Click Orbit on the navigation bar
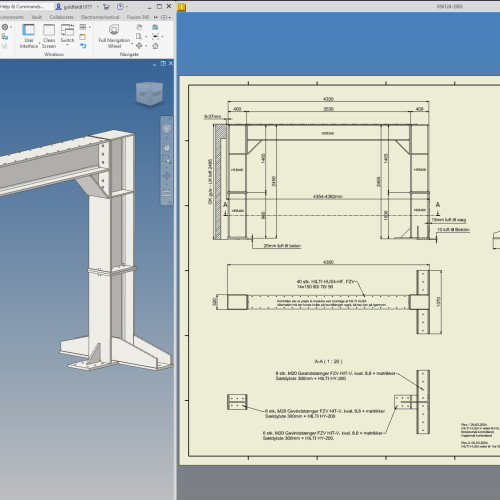Image resolution: width=500 pixels, height=500 pixels. [167, 176]
